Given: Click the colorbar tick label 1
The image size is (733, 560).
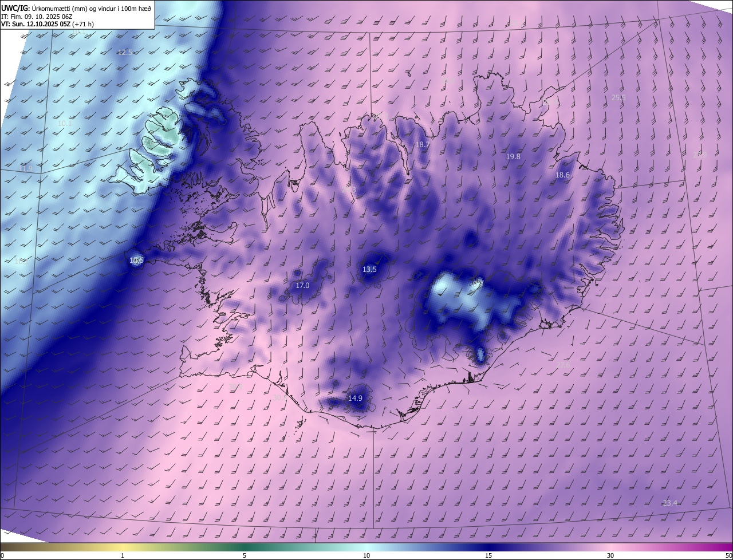Looking at the screenshot, I should (123, 555).
